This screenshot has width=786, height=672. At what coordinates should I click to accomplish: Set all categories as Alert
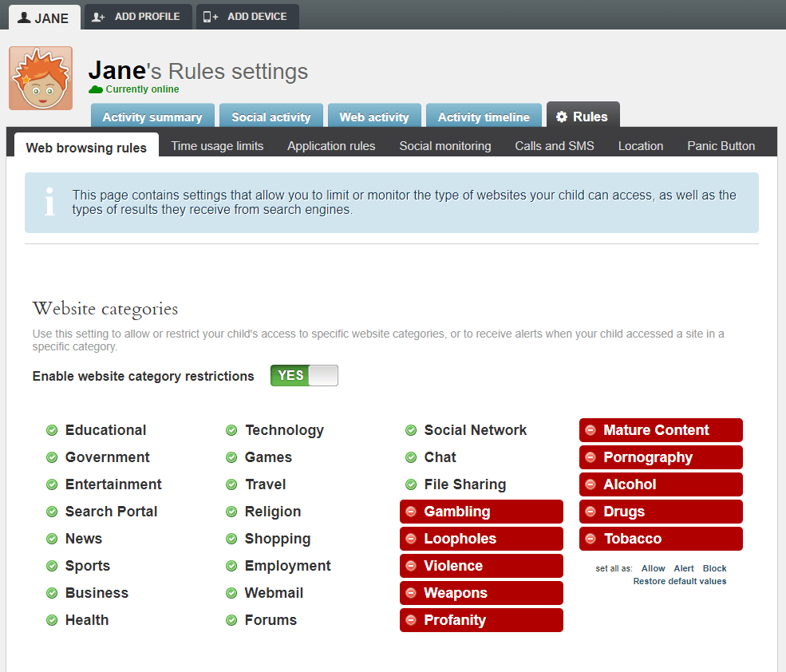point(684,568)
